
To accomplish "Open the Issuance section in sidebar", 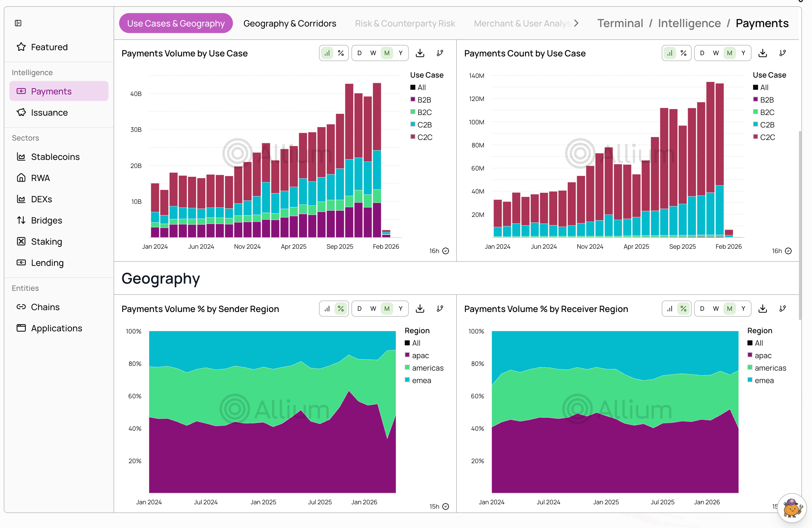I will click(x=49, y=113).
